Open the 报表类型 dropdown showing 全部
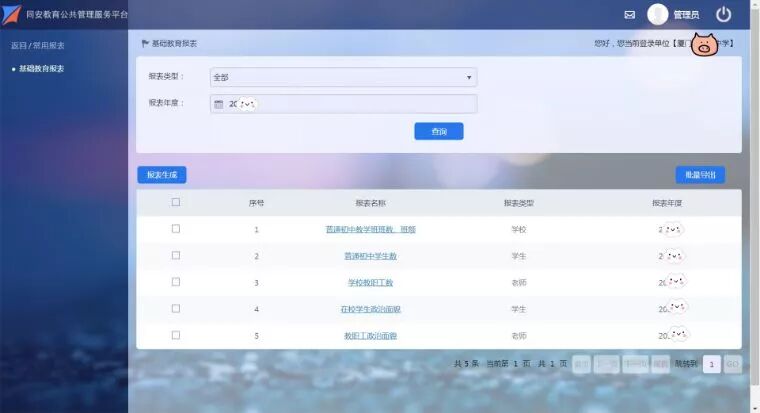The height and width of the screenshot is (413, 760). tap(344, 77)
